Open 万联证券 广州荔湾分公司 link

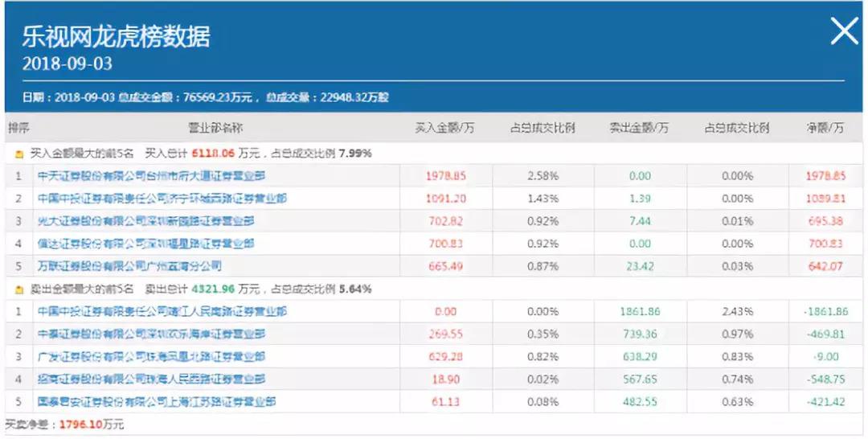pos(129,265)
